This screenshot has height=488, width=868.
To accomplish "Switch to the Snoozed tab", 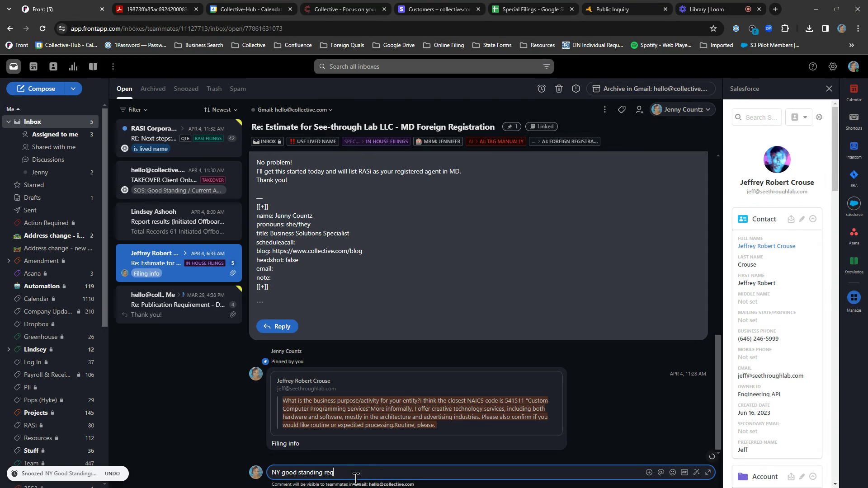I will point(186,89).
